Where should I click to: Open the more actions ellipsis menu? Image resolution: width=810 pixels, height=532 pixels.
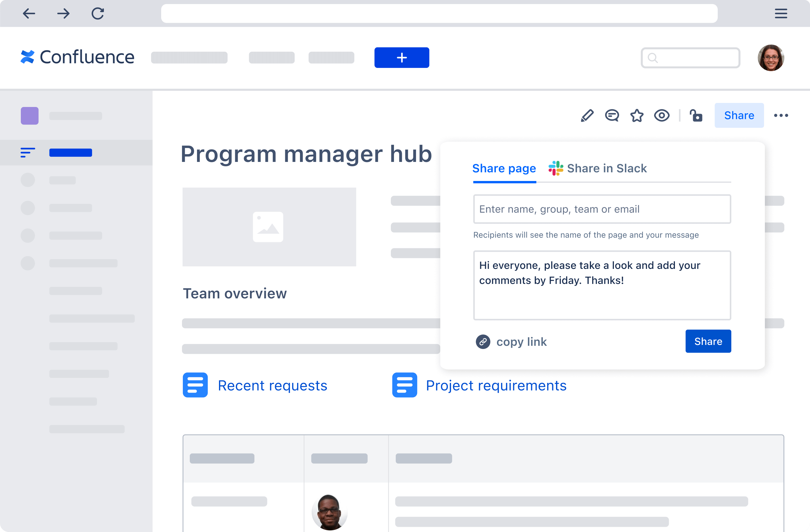coord(781,115)
